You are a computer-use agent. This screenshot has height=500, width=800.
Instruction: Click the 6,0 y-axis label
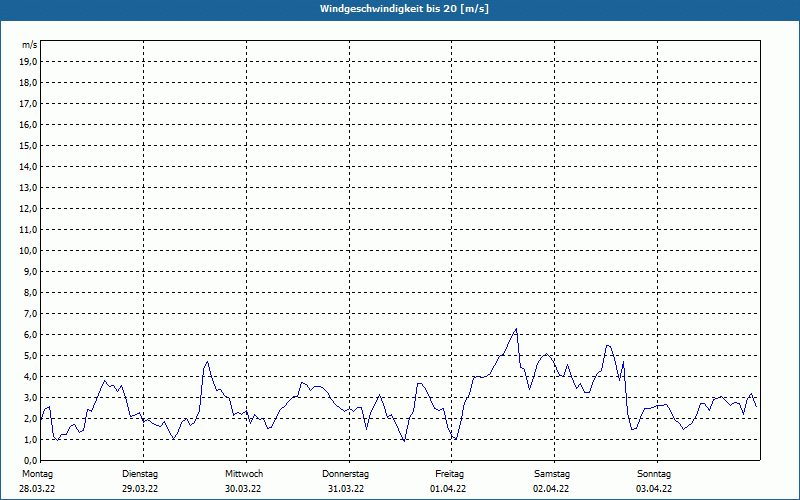[x=31, y=335]
